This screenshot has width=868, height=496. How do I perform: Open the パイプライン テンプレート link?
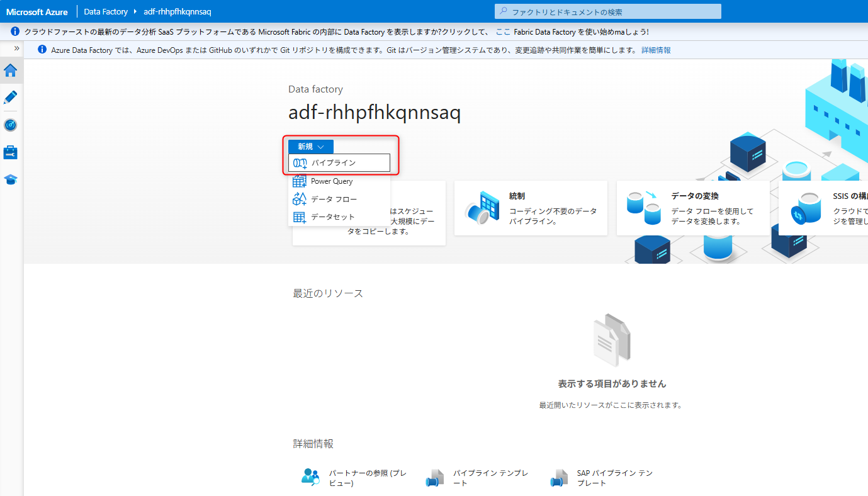pyautogui.click(x=490, y=476)
